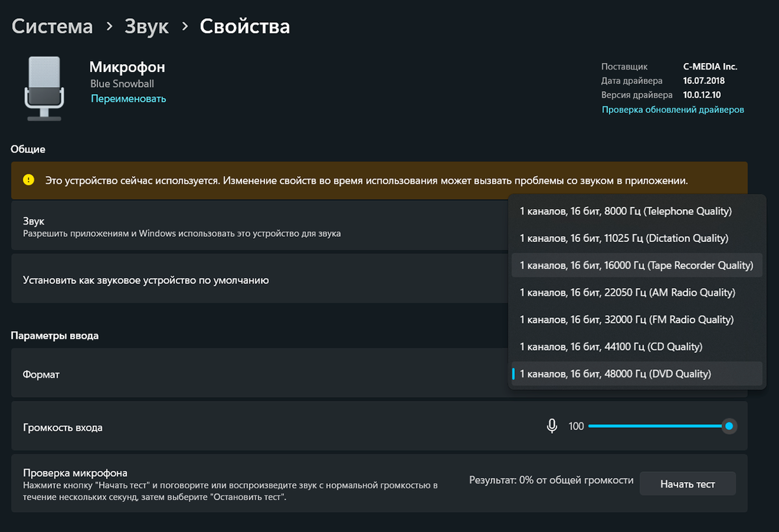Click the yellow warning icon in banner
Viewport: 779px width, 532px height.
point(29,180)
